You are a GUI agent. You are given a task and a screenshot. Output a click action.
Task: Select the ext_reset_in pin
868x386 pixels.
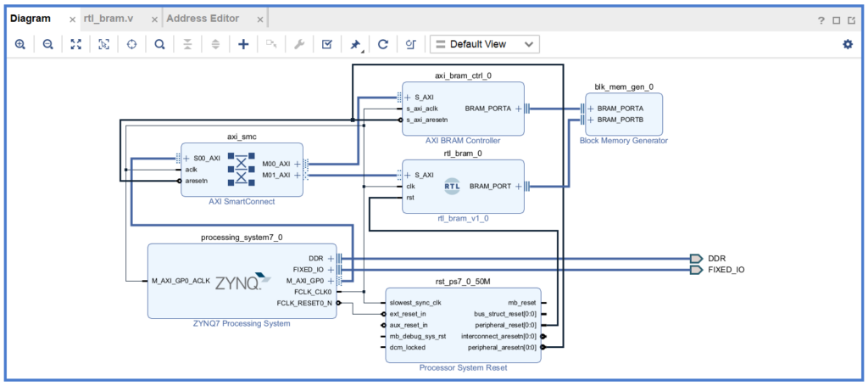(x=408, y=314)
